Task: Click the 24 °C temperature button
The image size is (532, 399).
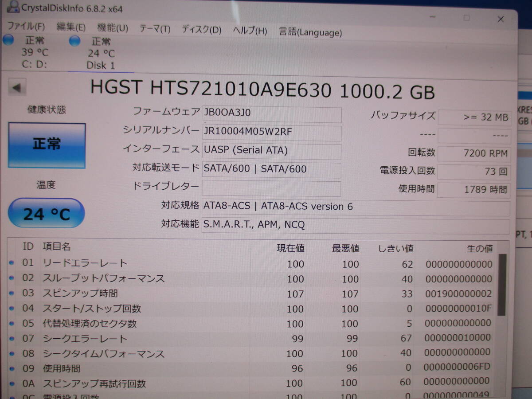Action: 46,213
